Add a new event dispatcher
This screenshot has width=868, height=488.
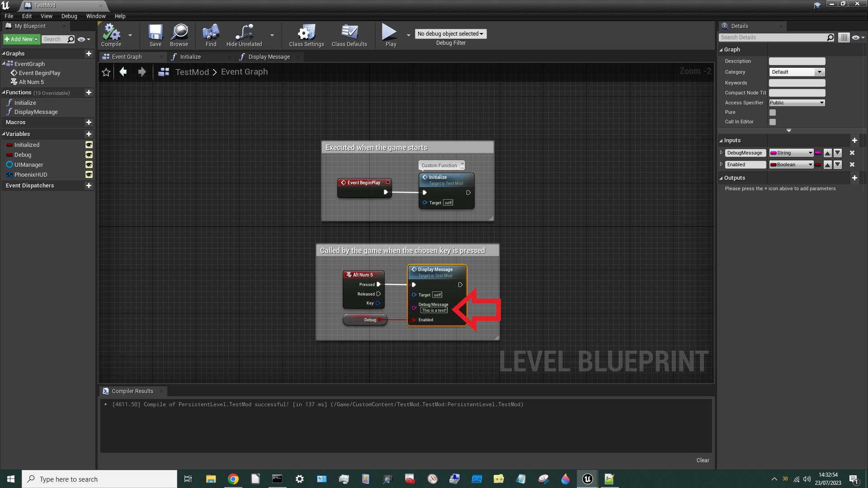89,185
